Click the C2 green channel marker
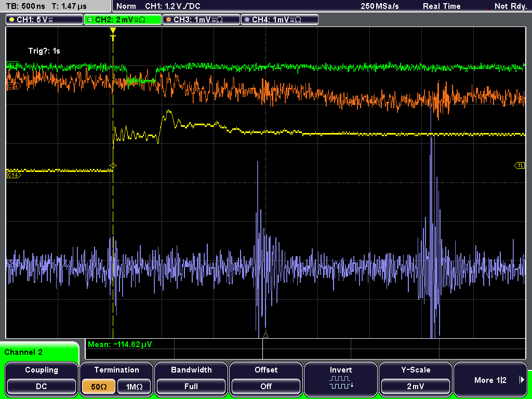The height and width of the screenshot is (399, 532). coord(14,64)
